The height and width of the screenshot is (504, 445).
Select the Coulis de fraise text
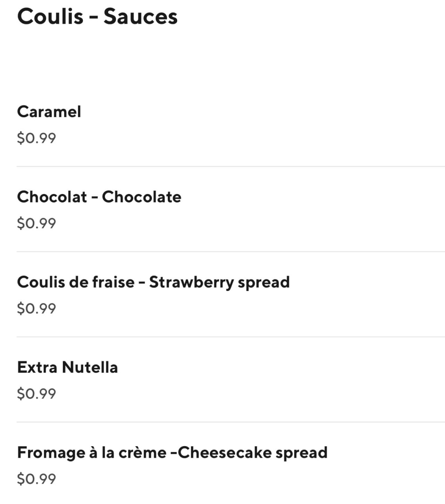click(x=75, y=282)
